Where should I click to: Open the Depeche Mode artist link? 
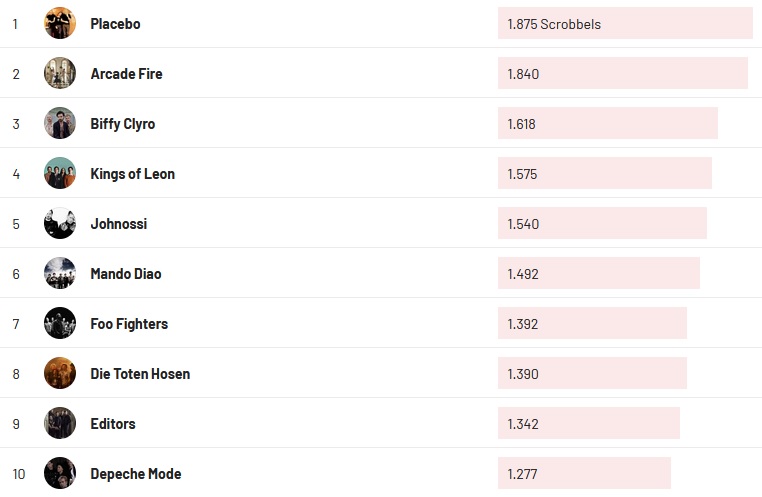tap(135, 474)
